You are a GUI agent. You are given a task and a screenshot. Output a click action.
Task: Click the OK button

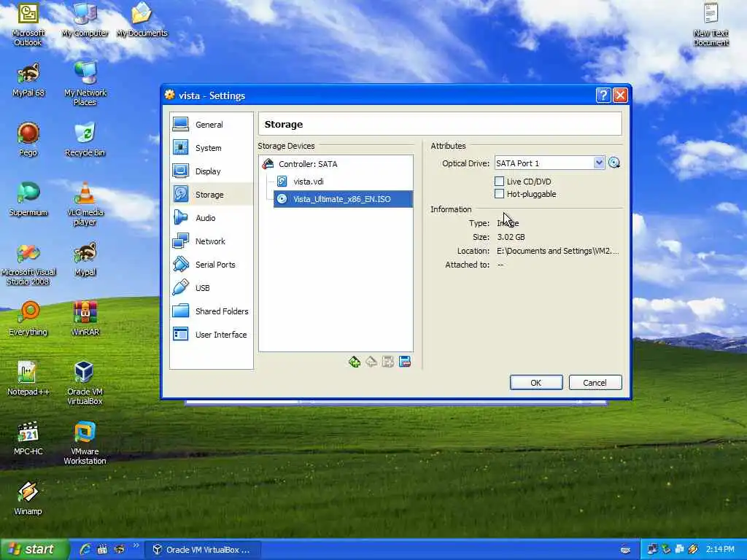click(536, 382)
